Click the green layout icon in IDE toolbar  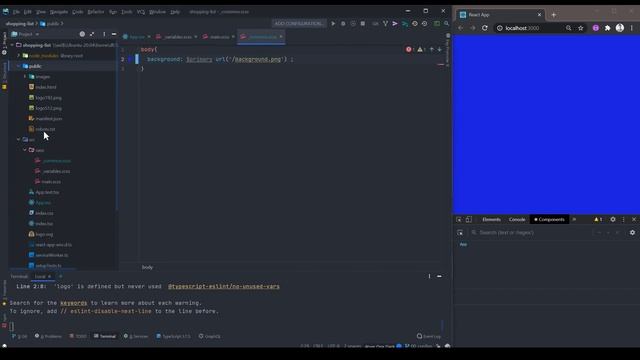point(437,24)
